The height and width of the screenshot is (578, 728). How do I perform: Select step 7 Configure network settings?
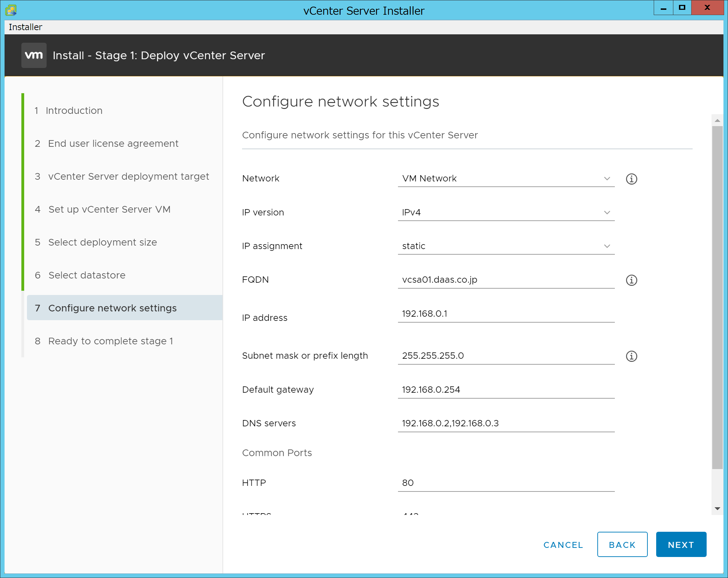(125, 308)
